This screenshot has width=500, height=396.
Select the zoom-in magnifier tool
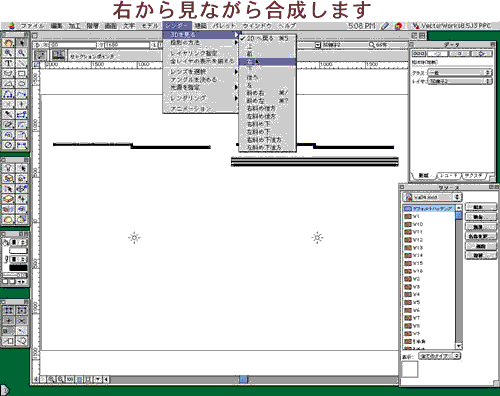(x=9, y=53)
